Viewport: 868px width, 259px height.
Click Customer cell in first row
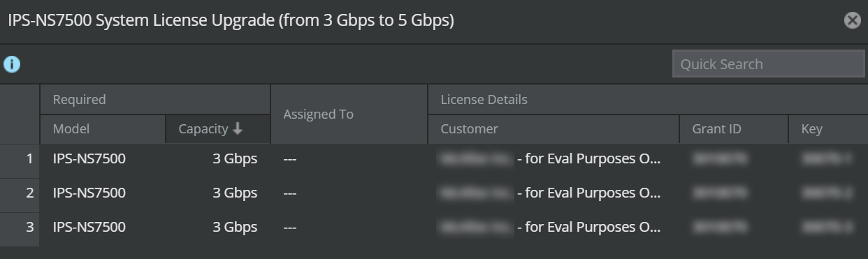coord(553,159)
